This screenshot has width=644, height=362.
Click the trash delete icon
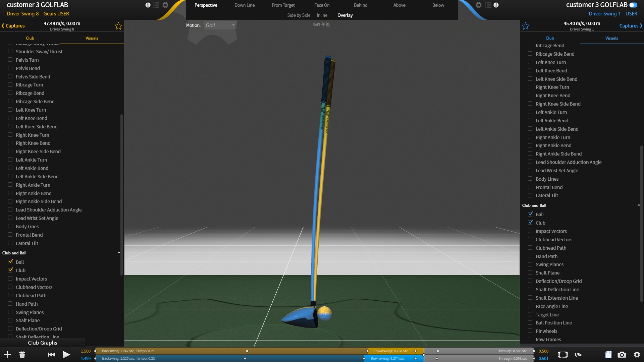(x=22, y=355)
